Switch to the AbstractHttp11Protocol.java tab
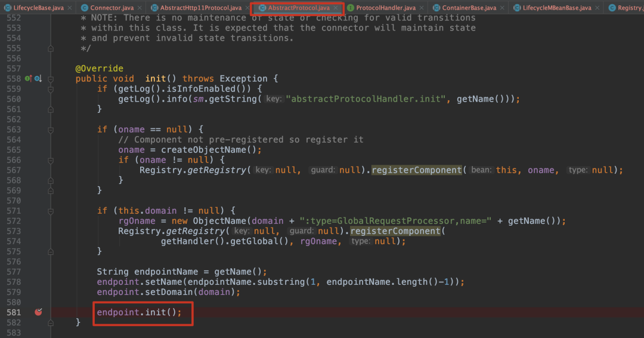The image size is (644, 338). 200,8
